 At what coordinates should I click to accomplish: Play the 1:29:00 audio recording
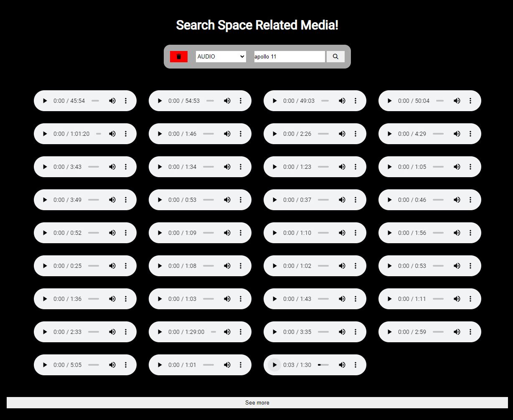point(160,332)
